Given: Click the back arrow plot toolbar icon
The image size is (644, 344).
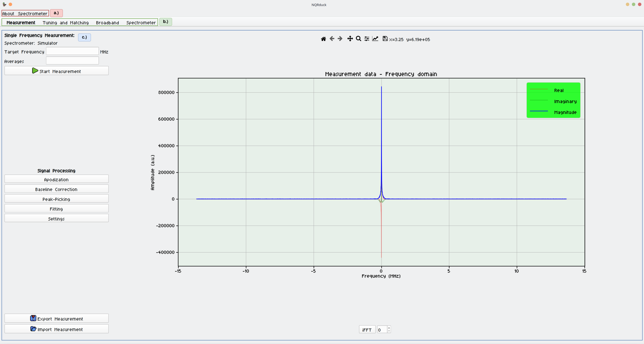Looking at the screenshot, I should [332, 39].
